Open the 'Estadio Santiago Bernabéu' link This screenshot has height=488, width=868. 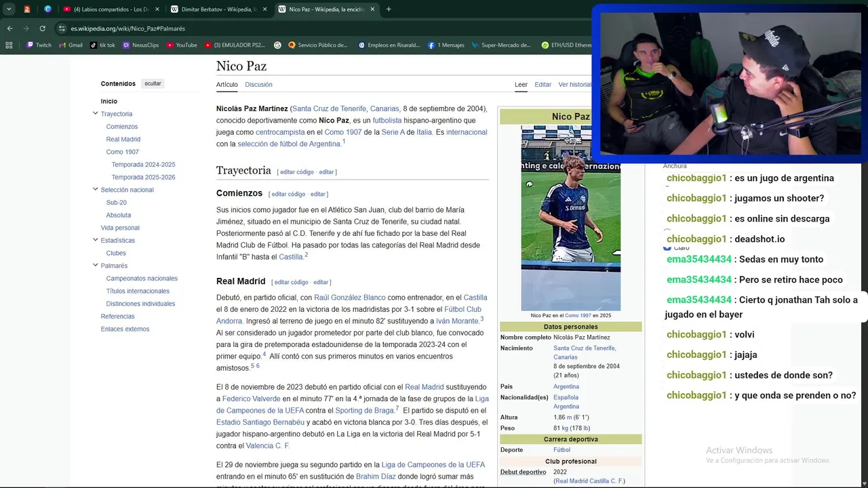[x=260, y=422]
